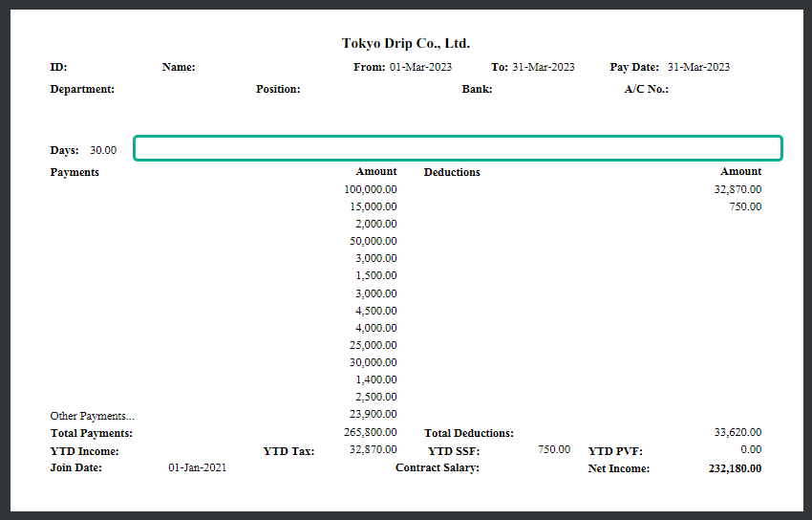Select the total deductions value "33,620.00"
812x520 pixels.
pos(737,432)
